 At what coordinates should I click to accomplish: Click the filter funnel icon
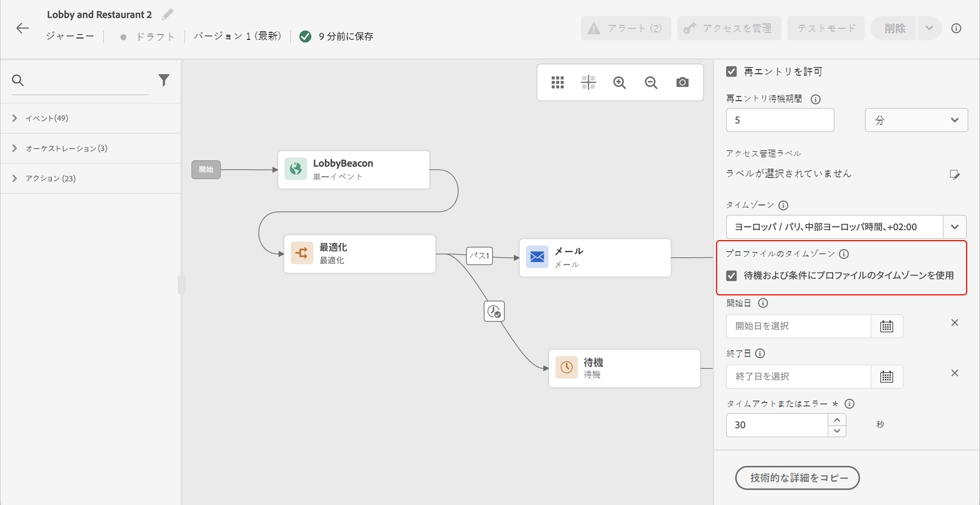pyautogui.click(x=164, y=80)
